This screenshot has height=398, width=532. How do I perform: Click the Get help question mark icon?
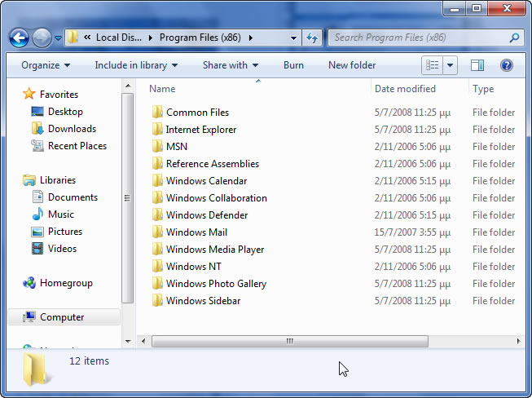click(506, 65)
